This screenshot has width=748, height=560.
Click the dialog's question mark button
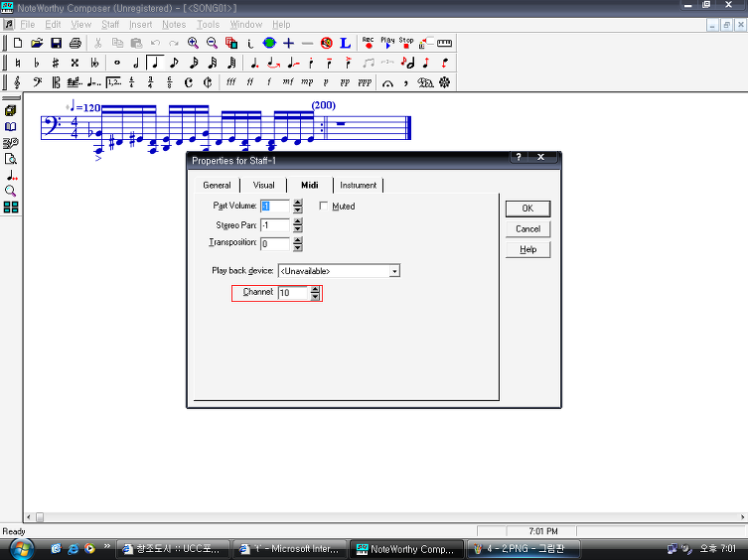519,157
